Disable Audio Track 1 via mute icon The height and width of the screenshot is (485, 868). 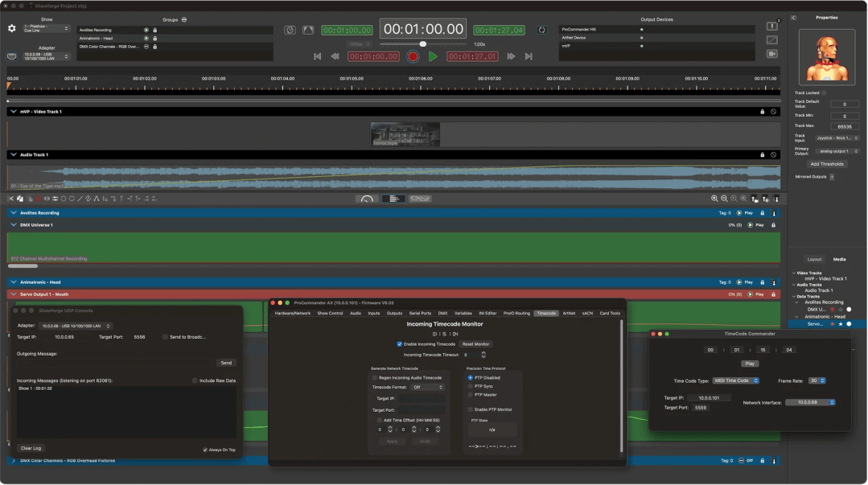pyautogui.click(x=773, y=155)
